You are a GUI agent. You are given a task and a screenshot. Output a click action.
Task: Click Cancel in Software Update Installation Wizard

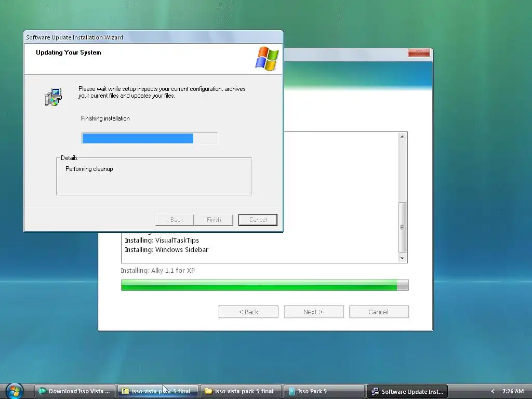(258, 220)
